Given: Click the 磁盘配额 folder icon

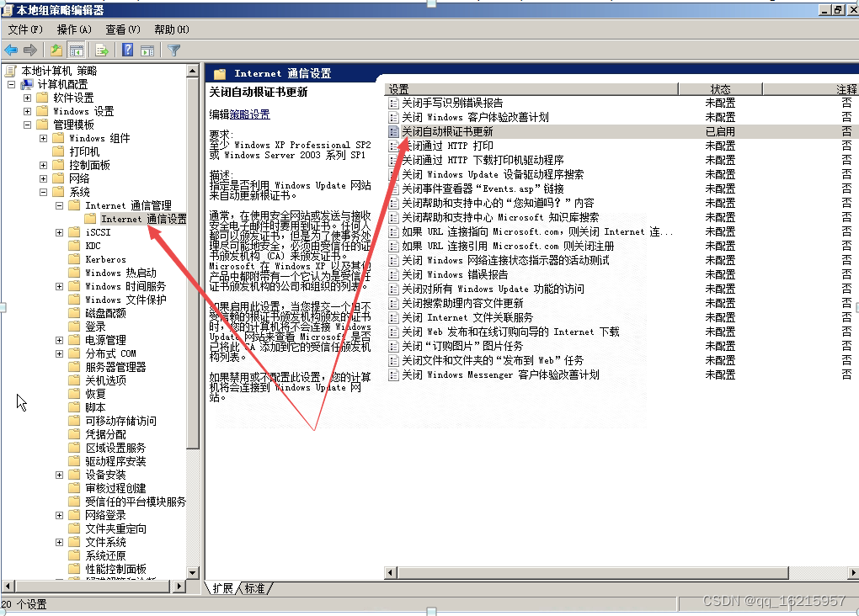Looking at the screenshot, I should [x=74, y=313].
